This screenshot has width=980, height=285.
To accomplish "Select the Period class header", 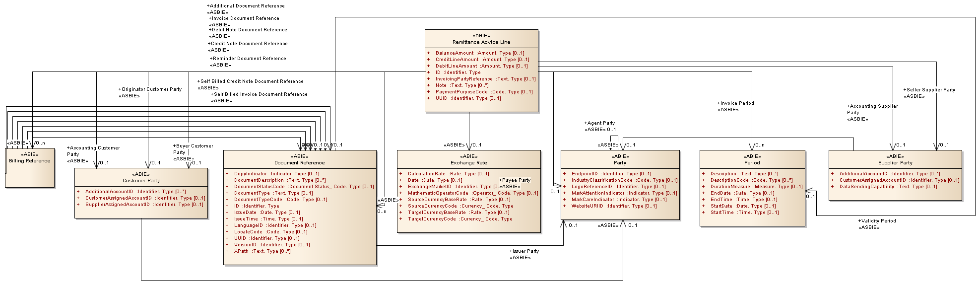I will tap(752, 163).
